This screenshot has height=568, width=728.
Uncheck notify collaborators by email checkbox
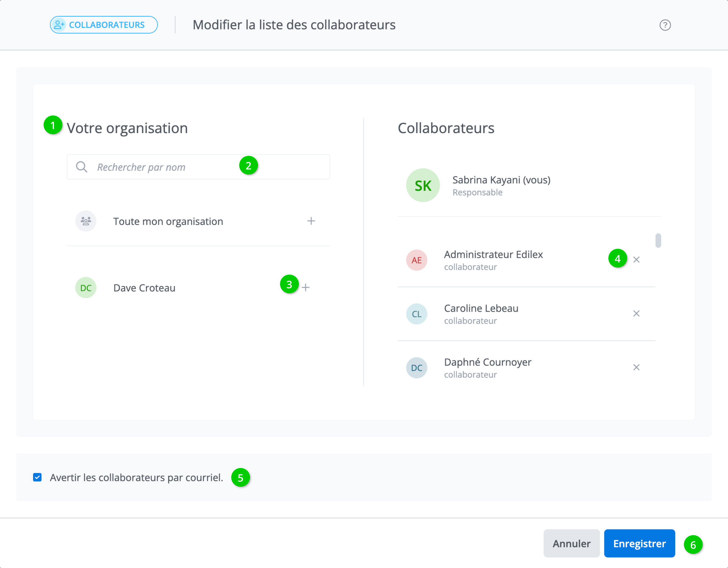click(x=37, y=477)
